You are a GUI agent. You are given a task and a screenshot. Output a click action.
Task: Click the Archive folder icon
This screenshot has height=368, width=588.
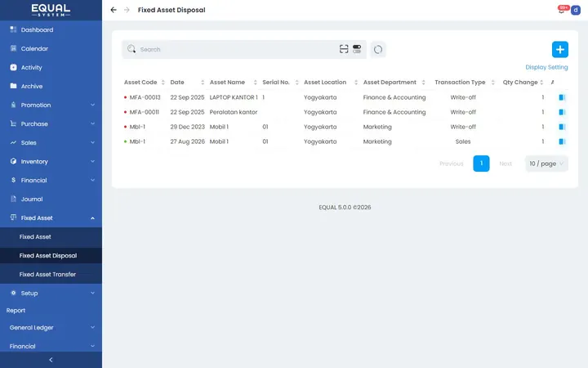13,86
